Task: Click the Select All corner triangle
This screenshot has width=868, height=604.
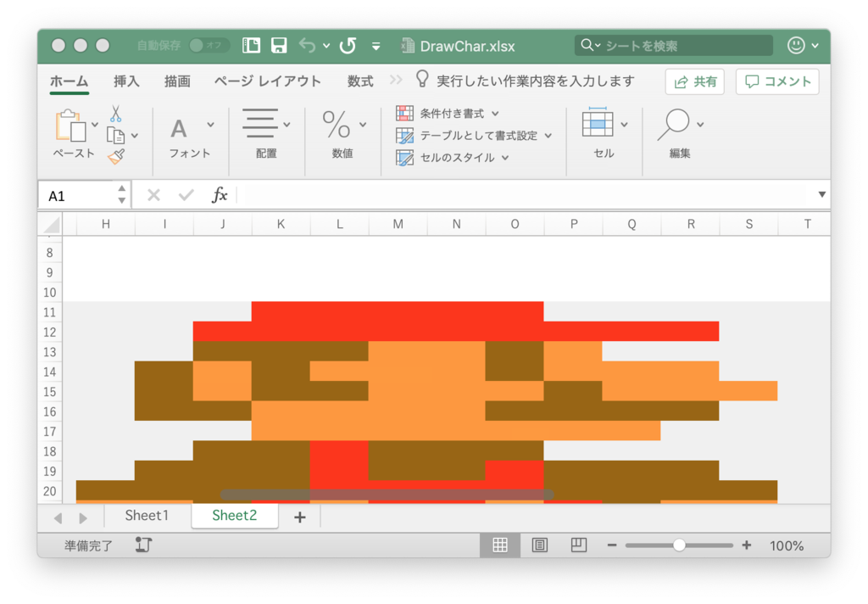Action: point(52,225)
